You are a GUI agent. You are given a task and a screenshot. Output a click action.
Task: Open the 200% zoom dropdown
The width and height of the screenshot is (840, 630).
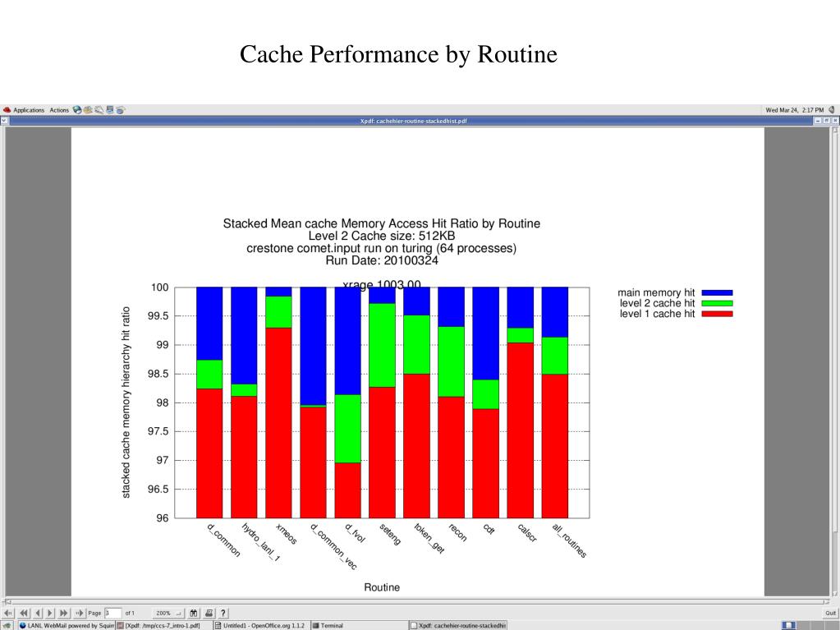point(168,613)
